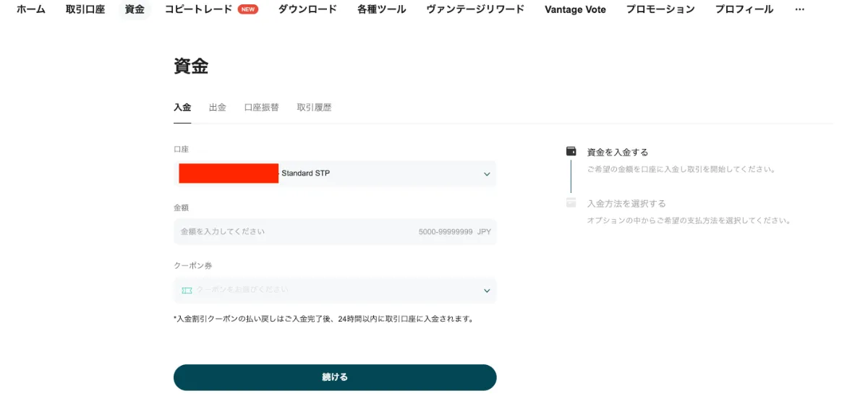
Task: Click the coupon ticket icon
Action: [187, 290]
